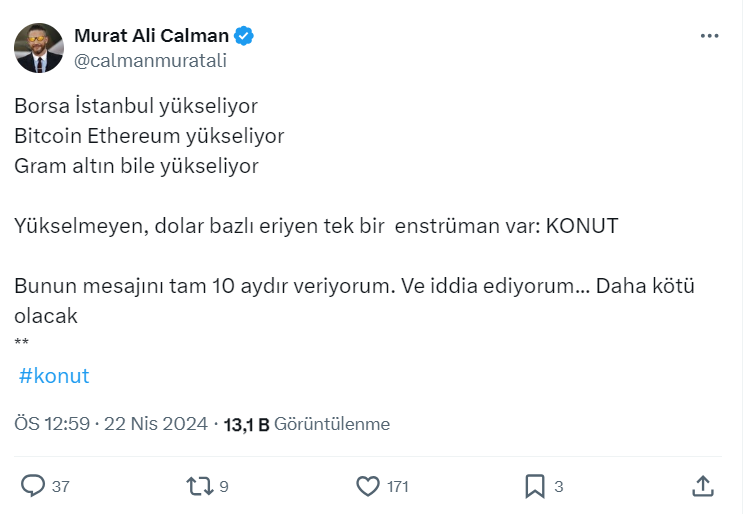View the 13,1 B Görüntülenme count

point(306,424)
